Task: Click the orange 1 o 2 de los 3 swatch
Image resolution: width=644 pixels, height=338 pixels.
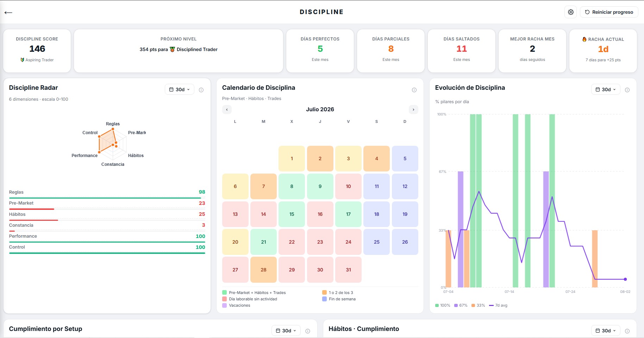Action: point(324,293)
